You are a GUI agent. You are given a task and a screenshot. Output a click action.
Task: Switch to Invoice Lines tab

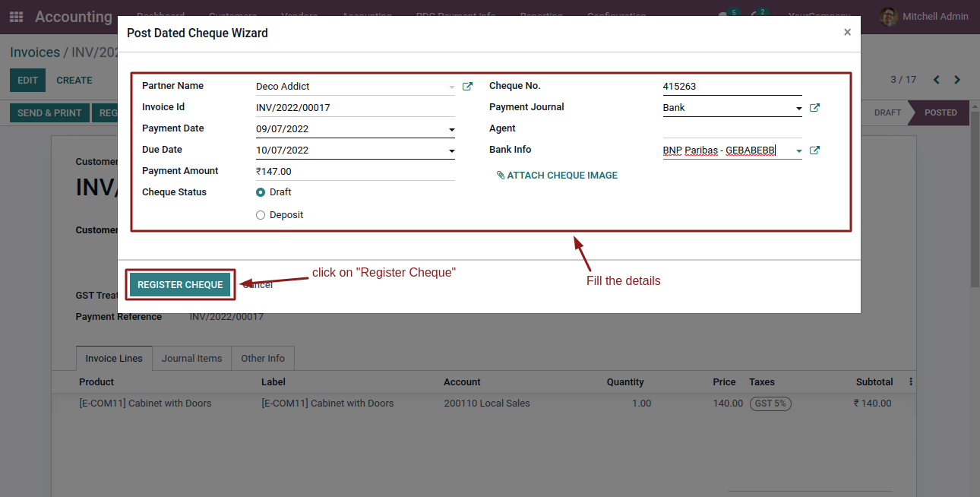[x=114, y=359]
